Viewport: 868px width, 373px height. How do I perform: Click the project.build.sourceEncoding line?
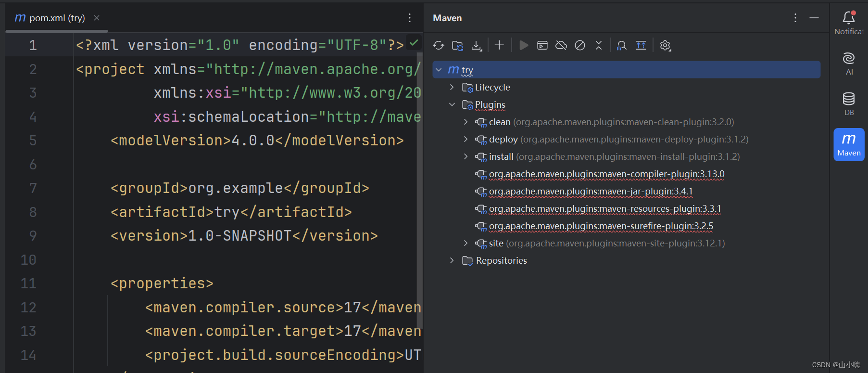coord(283,355)
